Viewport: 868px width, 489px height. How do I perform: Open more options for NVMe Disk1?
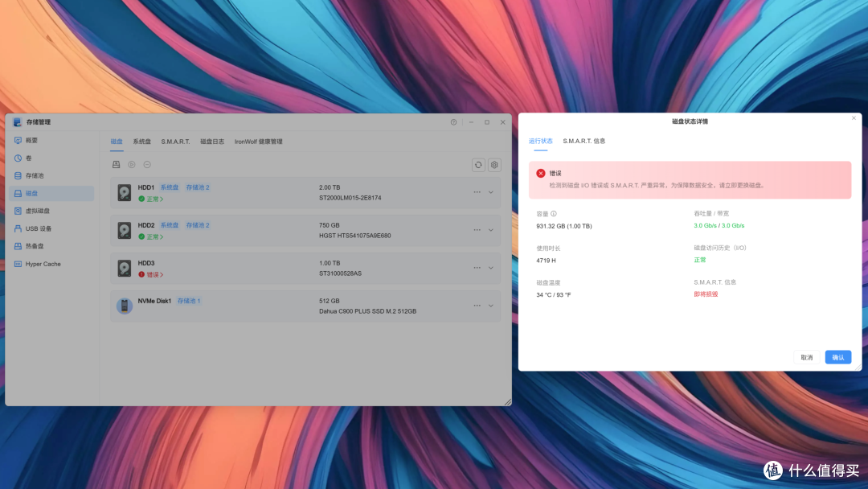477,305
